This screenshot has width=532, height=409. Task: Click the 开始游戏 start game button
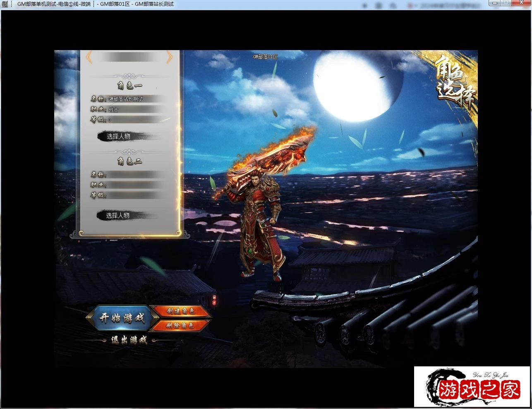122,318
